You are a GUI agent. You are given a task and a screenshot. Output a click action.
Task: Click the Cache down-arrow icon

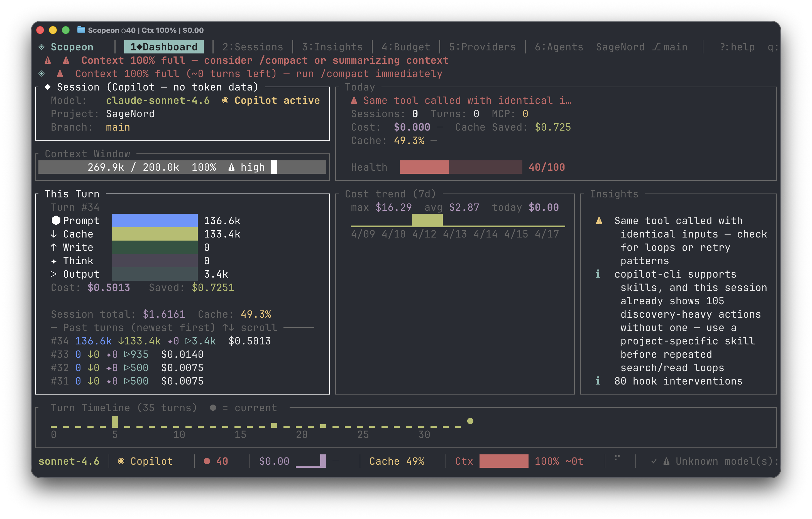pos(54,234)
